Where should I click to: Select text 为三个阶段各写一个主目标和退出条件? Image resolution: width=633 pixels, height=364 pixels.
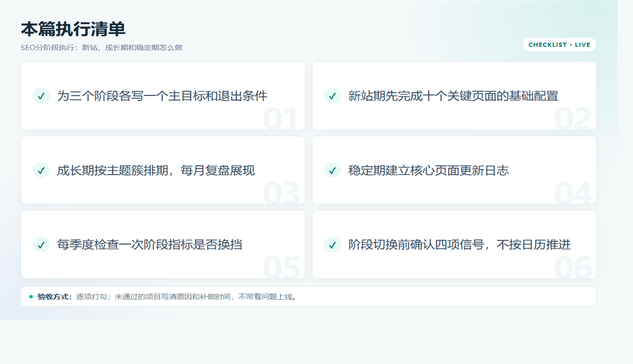162,95
